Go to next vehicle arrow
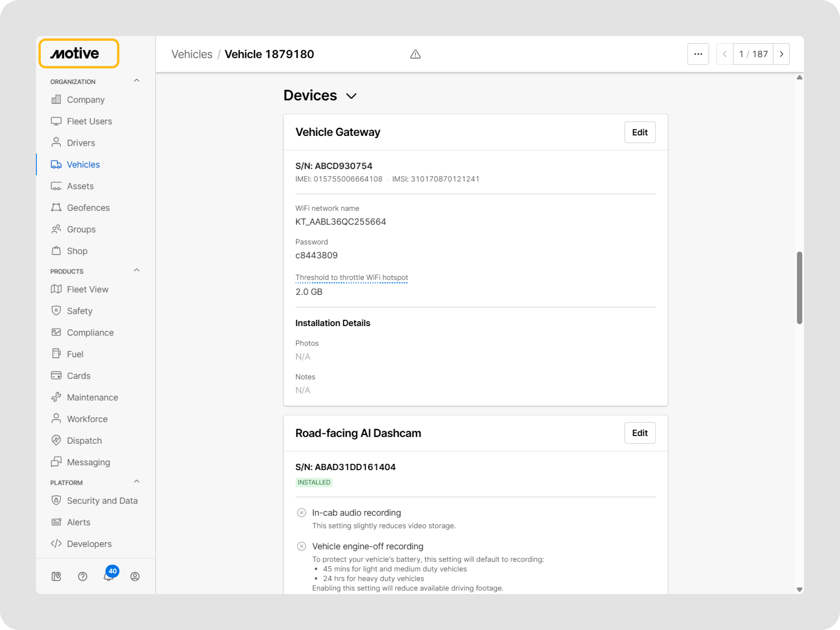This screenshot has width=840, height=630. click(x=781, y=54)
